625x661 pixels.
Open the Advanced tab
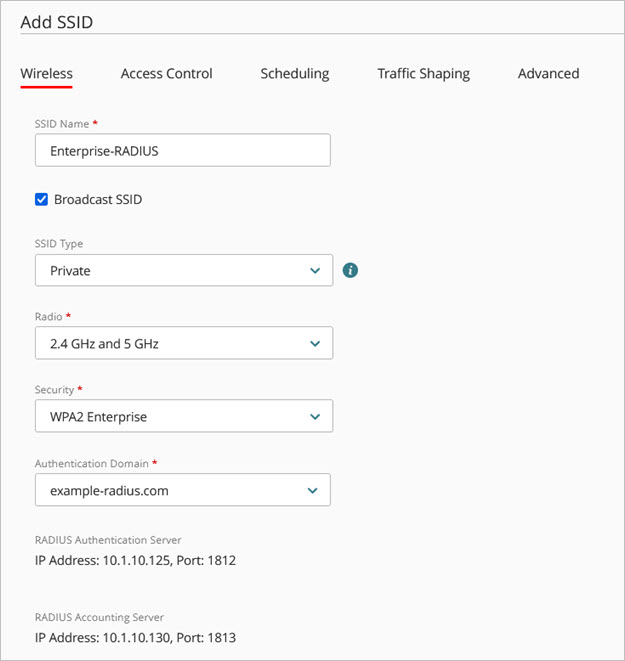click(x=548, y=74)
